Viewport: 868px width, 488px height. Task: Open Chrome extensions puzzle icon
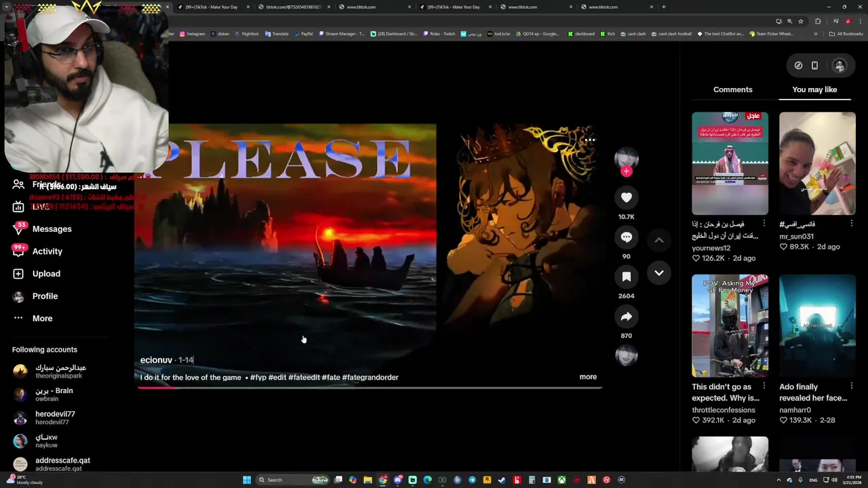point(818,21)
